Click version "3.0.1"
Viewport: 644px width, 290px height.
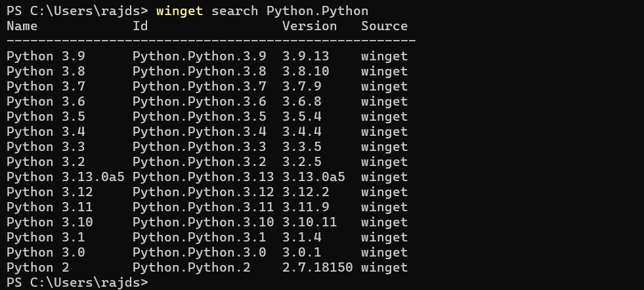pyautogui.click(x=301, y=252)
